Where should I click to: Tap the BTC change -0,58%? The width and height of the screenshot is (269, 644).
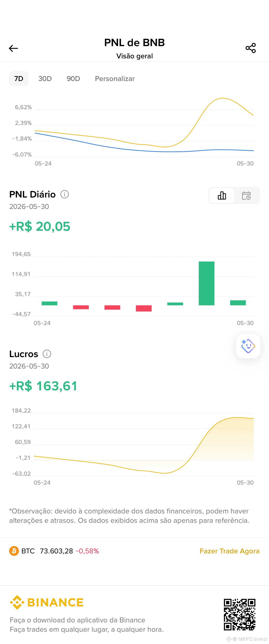coord(87,551)
